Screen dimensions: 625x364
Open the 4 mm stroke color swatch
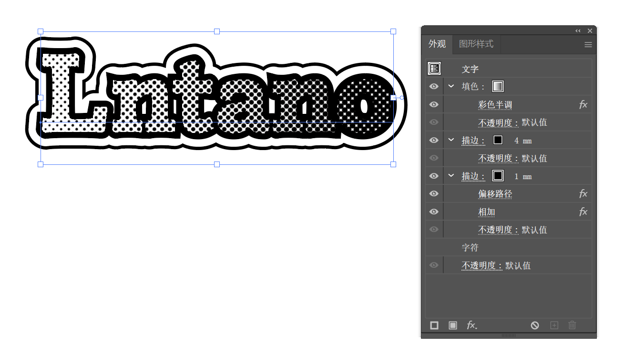pyautogui.click(x=498, y=140)
